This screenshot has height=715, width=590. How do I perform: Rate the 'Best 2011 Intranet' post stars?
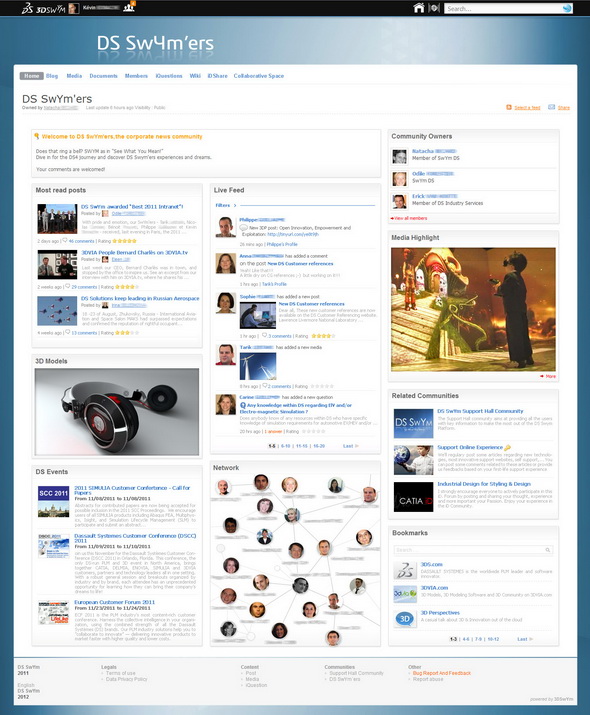point(124,241)
